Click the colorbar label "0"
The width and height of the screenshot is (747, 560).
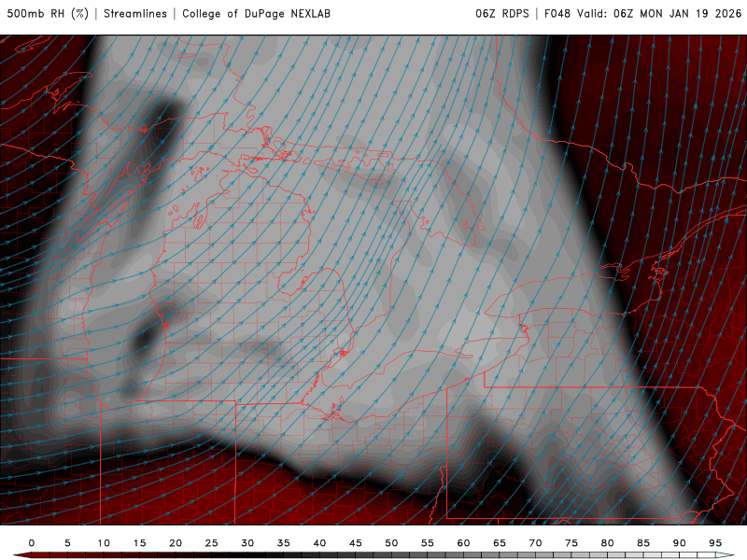coord(32,543)
